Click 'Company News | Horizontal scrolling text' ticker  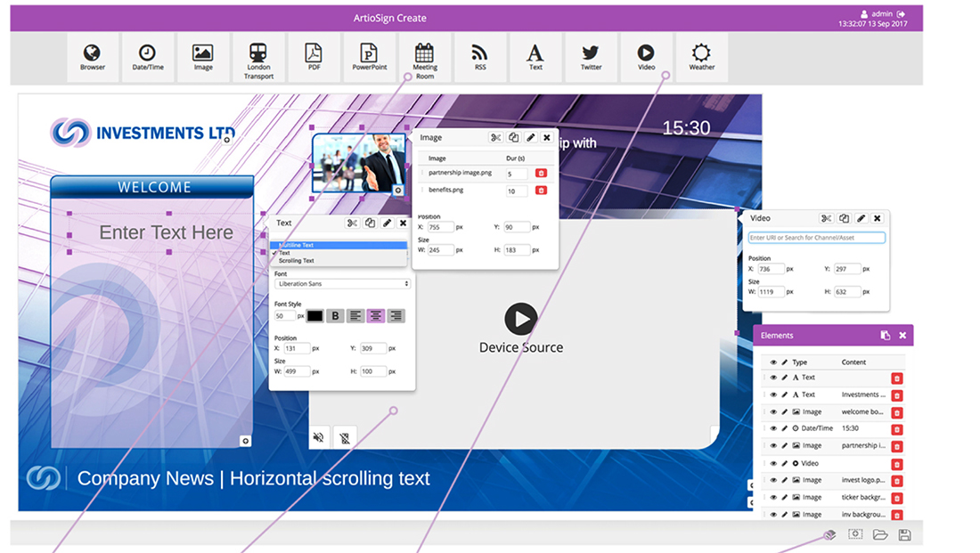[253, 478]
